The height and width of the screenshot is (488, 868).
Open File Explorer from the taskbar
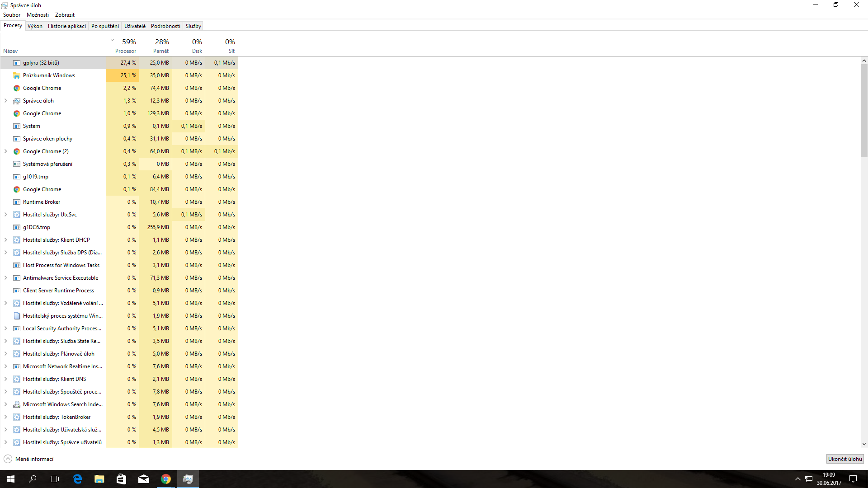tap(99, 479)
